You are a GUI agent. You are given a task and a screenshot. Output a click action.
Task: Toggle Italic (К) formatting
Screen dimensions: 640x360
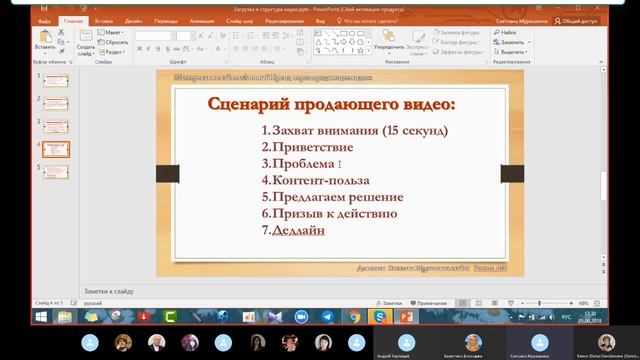[x=149, y=49]
